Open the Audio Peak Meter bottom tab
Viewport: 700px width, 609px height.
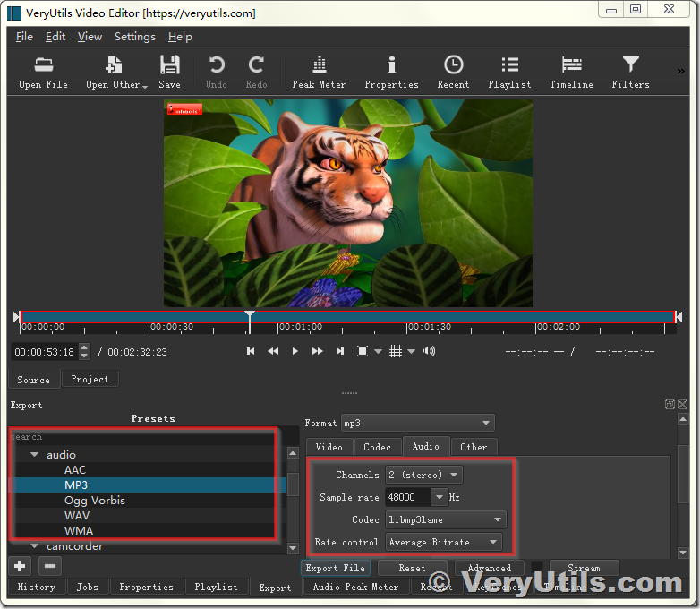[355, 587]
